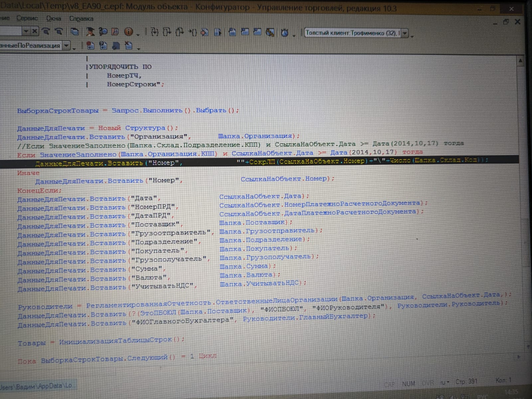
Task: Click the Run to Cursor debug icon
Action: [x=193, y=32]
